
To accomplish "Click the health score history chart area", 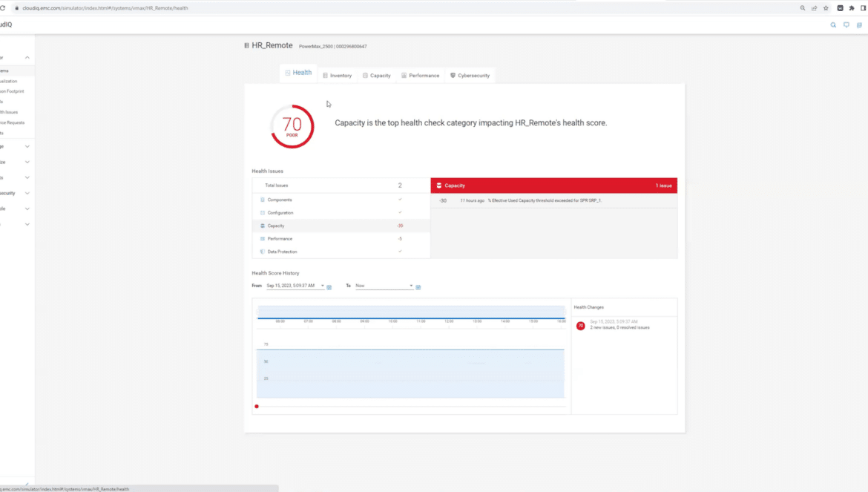I will pos(410,373).
